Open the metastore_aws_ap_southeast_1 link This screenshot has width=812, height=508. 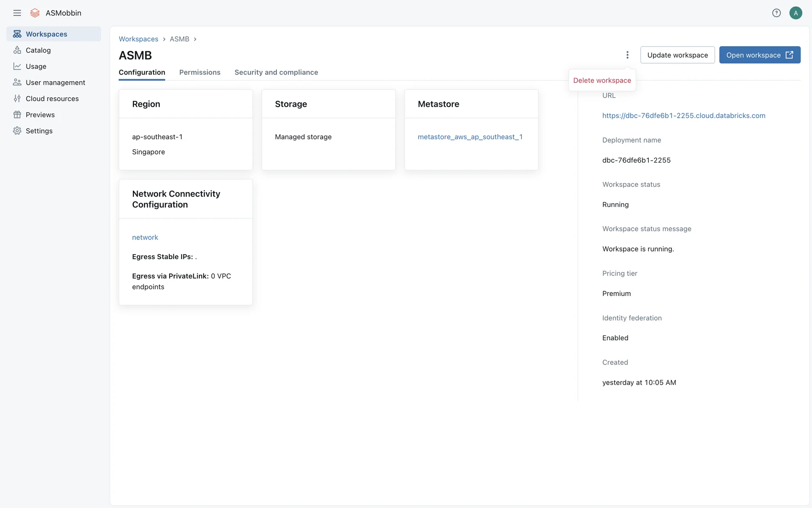click(x=470, y=137)
